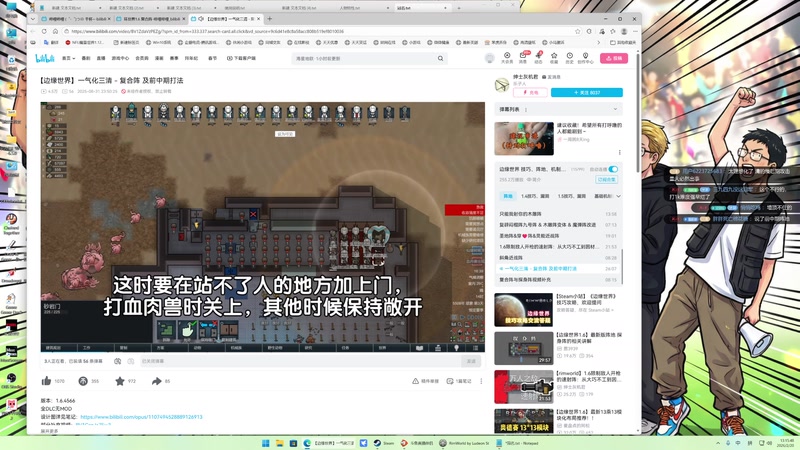Click browser back button
This screenshot has height=450, width=800.
point(34,31)
